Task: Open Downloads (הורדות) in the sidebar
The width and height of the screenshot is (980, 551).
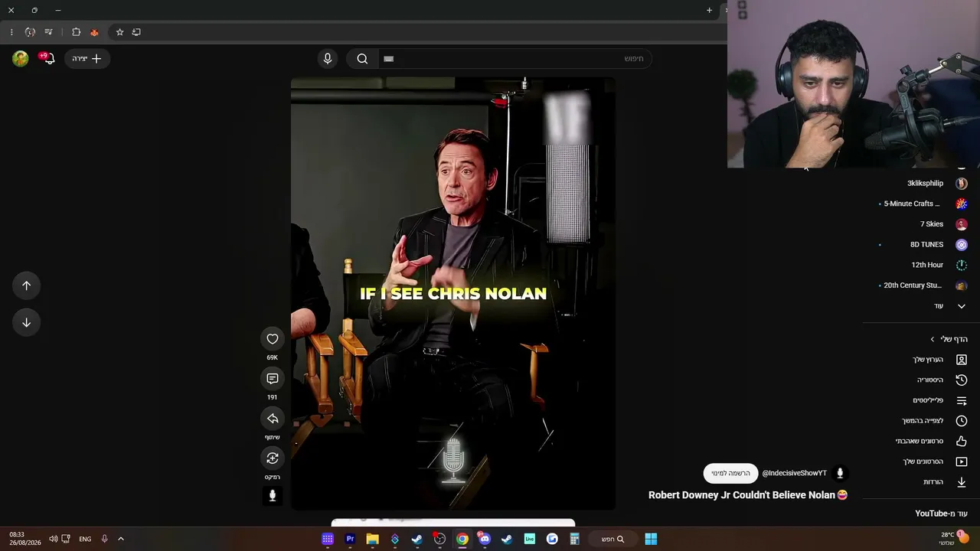Action: pyautogui.click(x=919, y=482)
